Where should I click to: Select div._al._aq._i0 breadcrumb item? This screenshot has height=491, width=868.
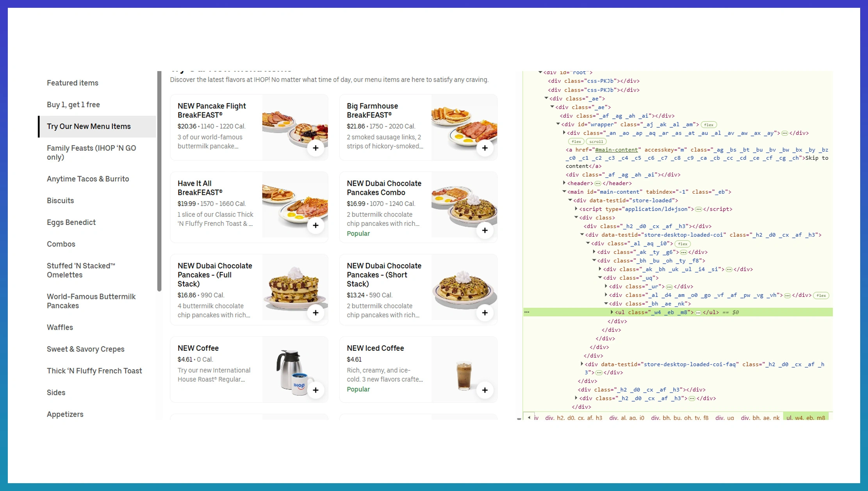pos(627,418)
